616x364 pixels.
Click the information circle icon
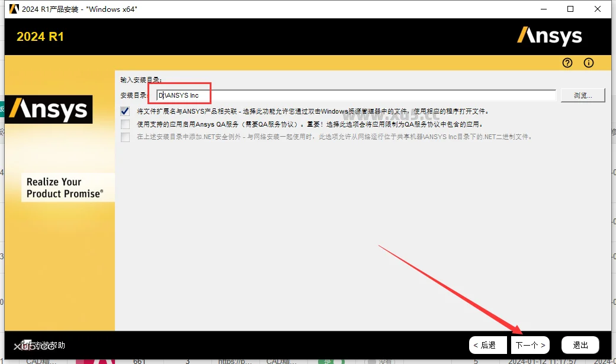pos(588,63)
